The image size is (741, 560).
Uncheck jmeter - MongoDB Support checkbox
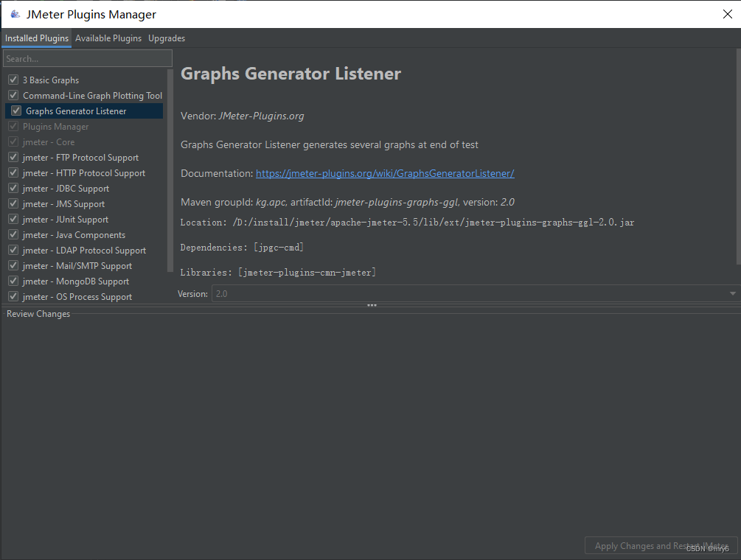tap(13, 281)
